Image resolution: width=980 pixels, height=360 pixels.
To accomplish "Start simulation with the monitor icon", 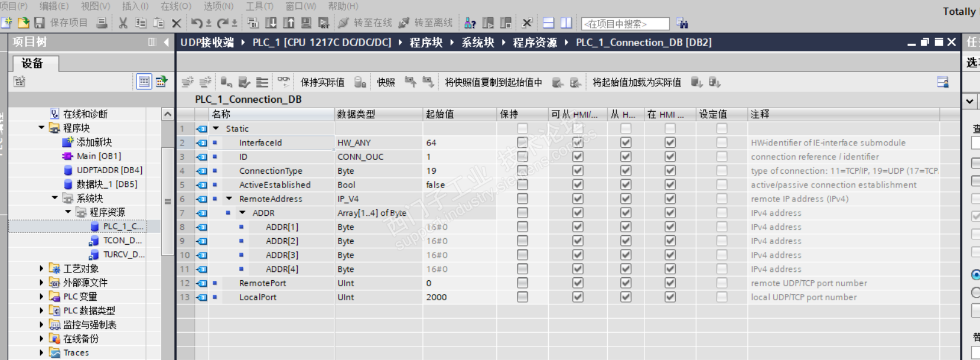I will [306, 23].
